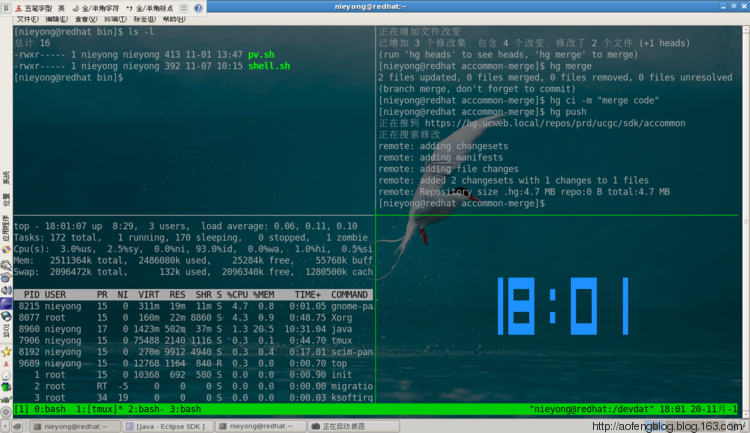Click the show desktop icon in bottom taskbar
The image size is (750, 433).
point(17,426)
